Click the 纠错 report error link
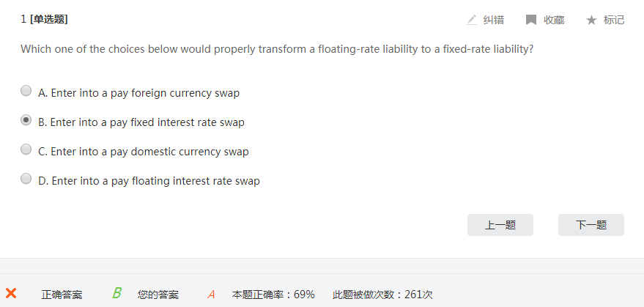 point(494,20)
